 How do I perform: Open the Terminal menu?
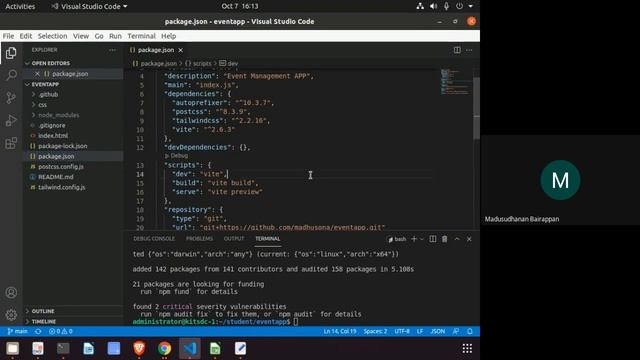tap(141, 36)
